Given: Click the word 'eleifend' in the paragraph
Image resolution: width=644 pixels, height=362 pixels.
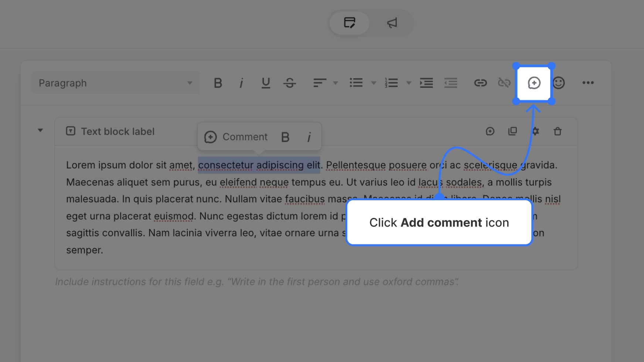Looking at the screenshot, I should 238,182.
